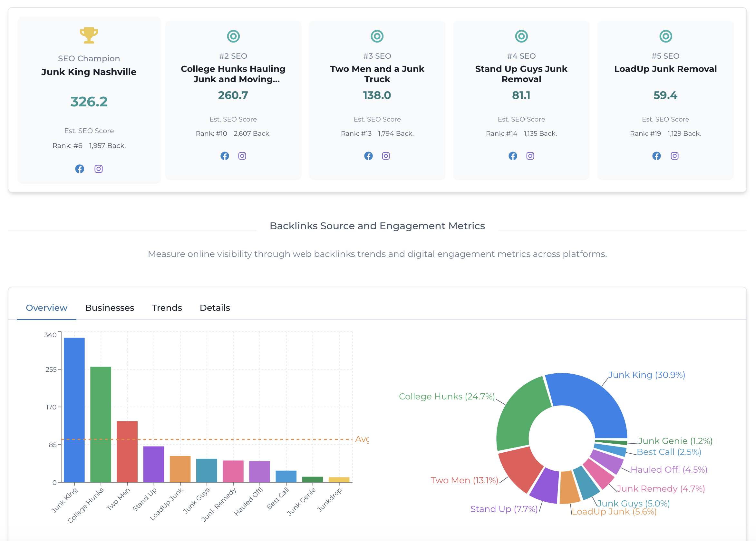Click the Junk King (30.9%) label

click(x=646, y=375)
